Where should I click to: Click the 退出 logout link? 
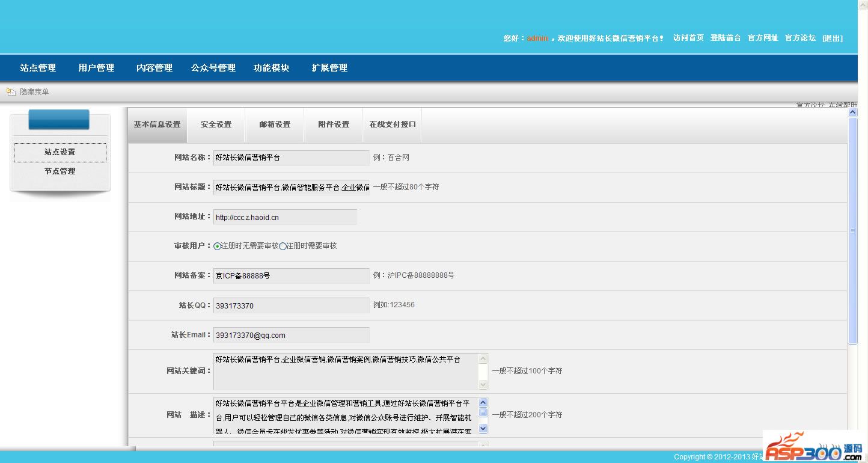click(x=833, y=38)
